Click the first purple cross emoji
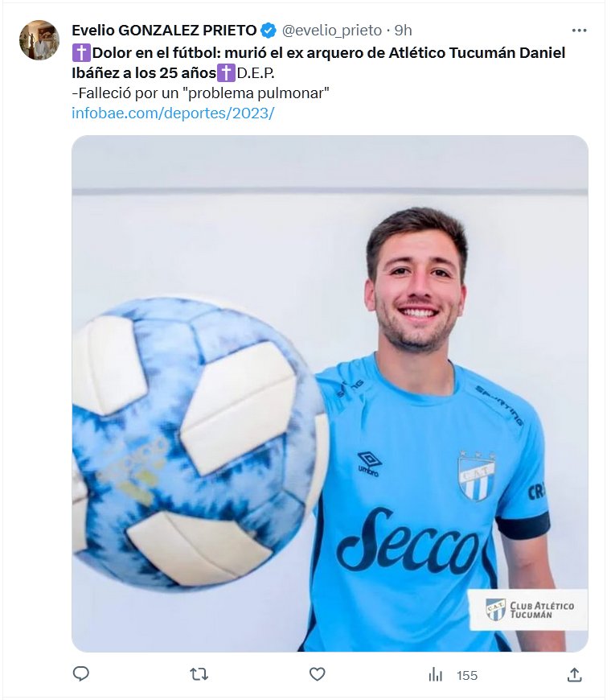 click(x=81, y=53)
